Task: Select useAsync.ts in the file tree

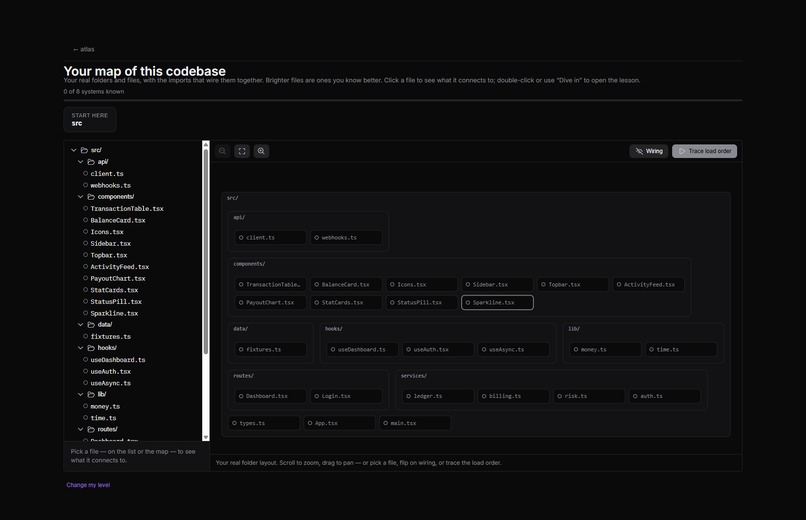Action: click(111, 383)
